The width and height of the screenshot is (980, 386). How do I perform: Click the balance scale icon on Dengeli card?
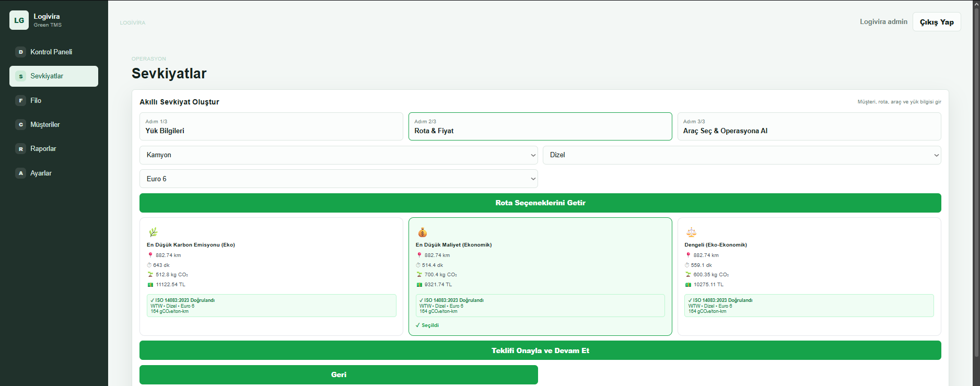(x=691, y=232)
